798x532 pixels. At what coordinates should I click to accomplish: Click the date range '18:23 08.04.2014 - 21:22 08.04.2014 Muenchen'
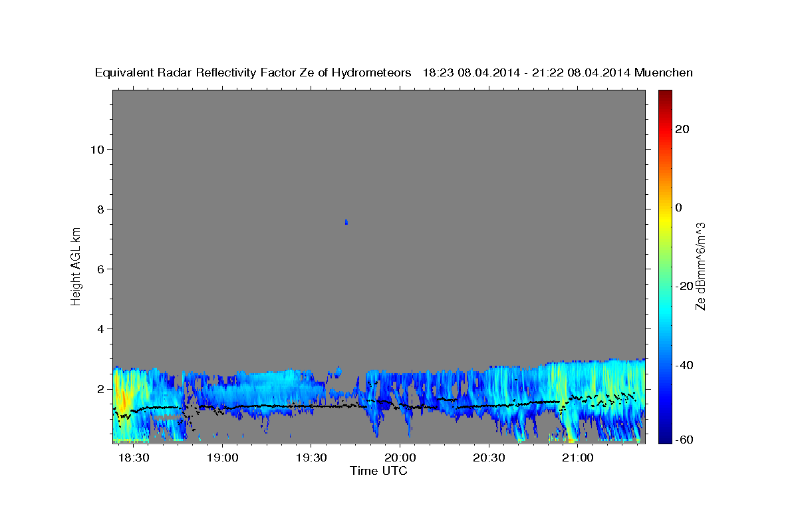point(559,73)
